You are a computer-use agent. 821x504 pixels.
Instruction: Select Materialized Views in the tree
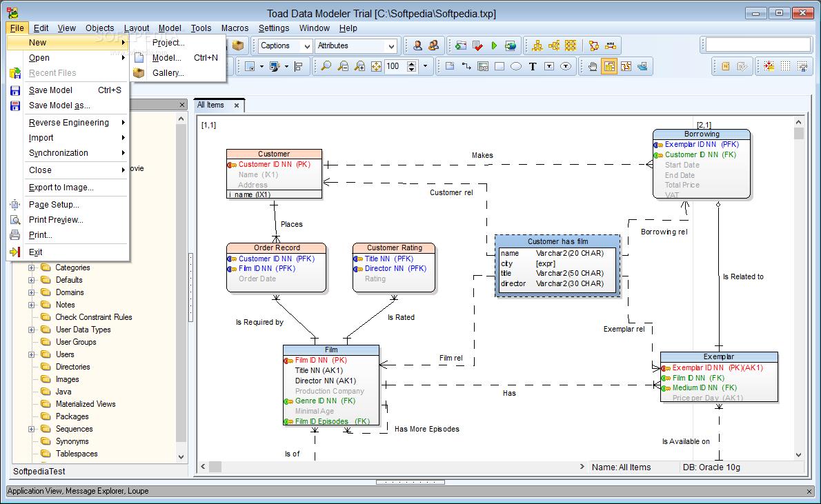click(86, 404)
